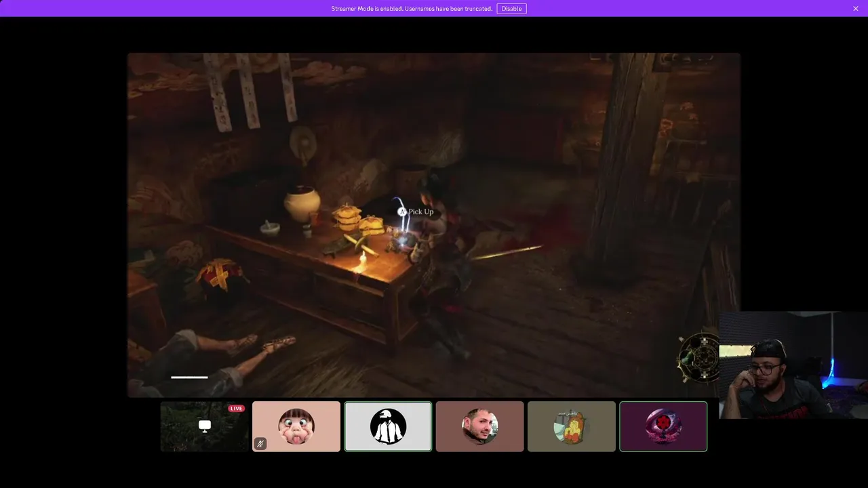Click the circular compass emblem in game
868x488 pixels.
(x=700, y=357)
